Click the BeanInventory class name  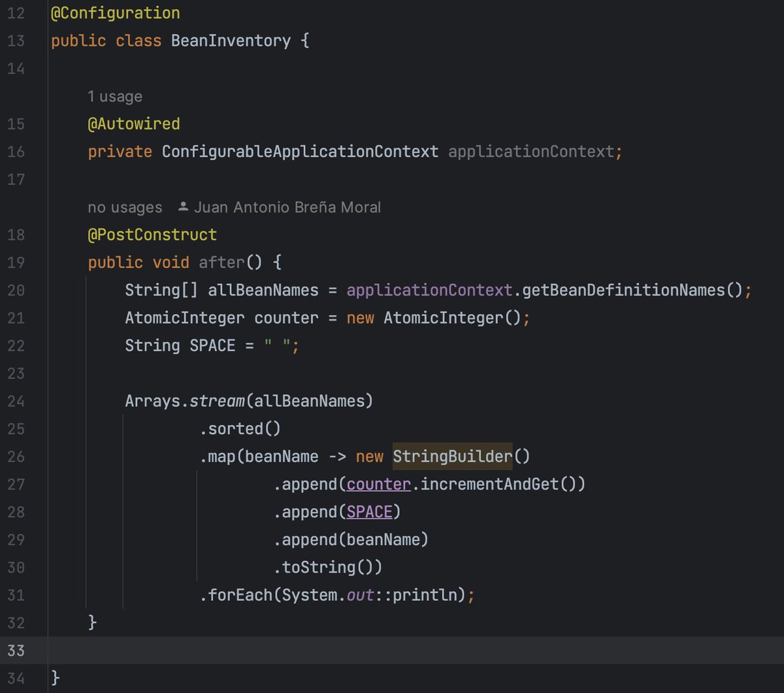(231, 41)
